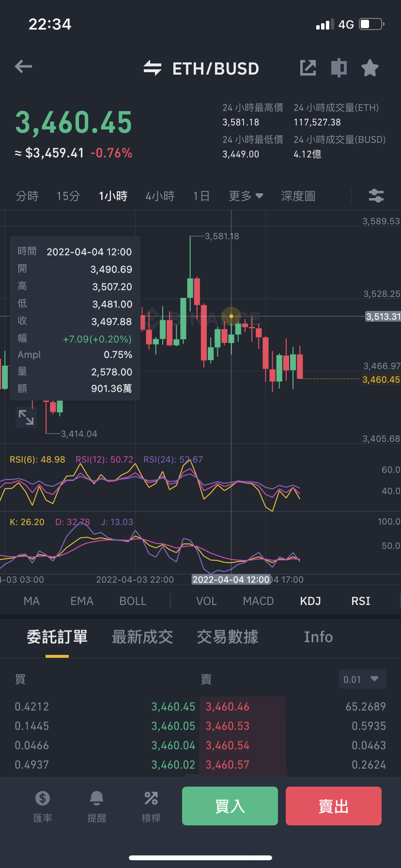
Task: Tap the 3,513.31 crosshair price label
Action: [x=383, y=316]
